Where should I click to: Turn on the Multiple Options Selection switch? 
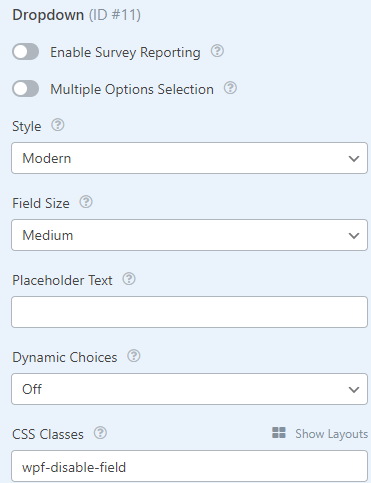click(x=26, y=89)
